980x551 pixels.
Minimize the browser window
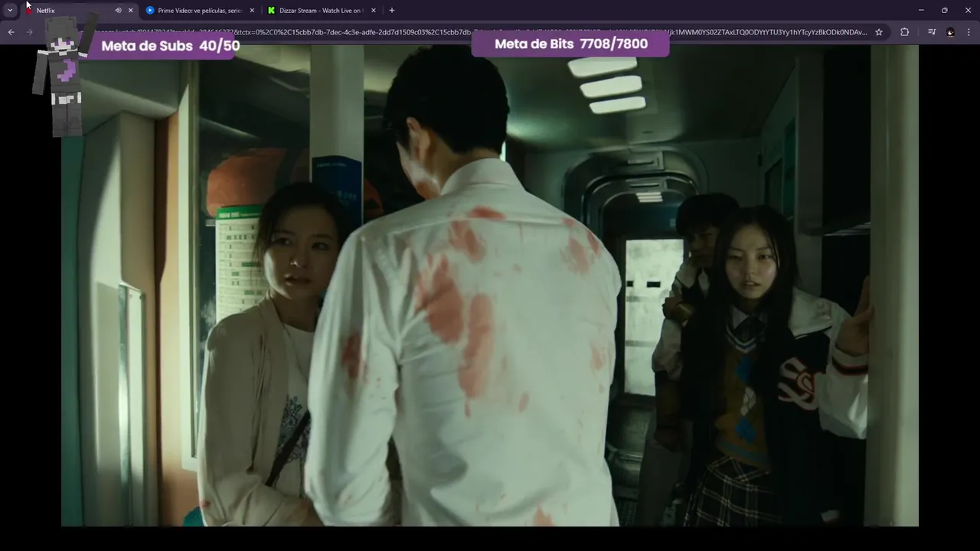point(921,11)
